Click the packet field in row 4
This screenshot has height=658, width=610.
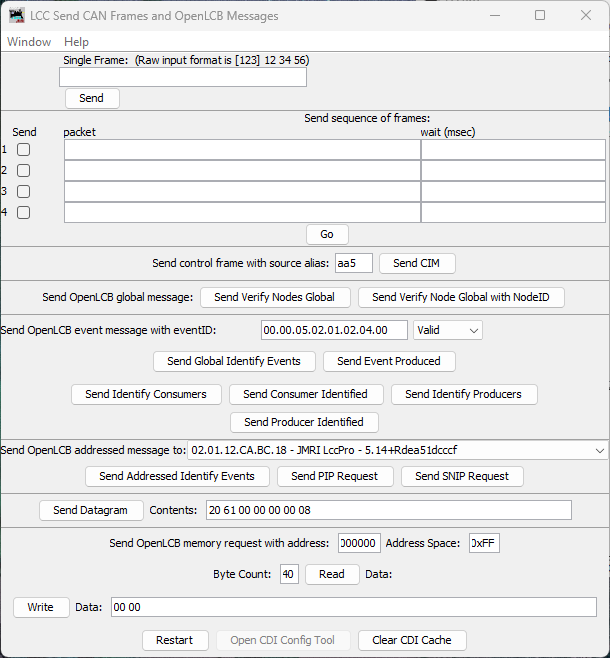pyautogui.click(x=242, y=213)
